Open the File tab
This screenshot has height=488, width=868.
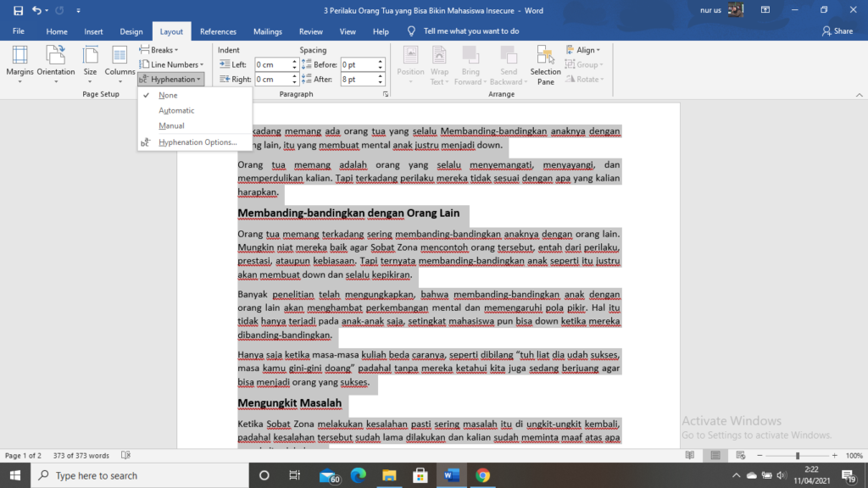19,31
